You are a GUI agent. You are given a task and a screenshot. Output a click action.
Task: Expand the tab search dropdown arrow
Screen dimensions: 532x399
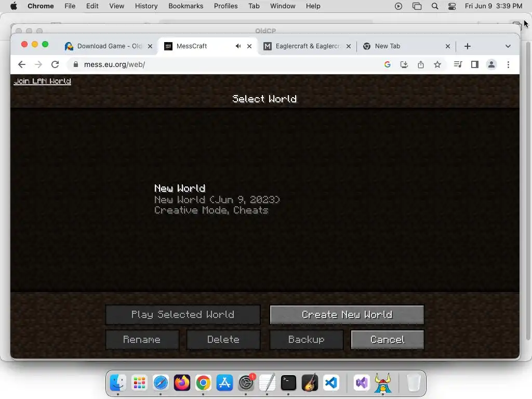coord(508,46)
